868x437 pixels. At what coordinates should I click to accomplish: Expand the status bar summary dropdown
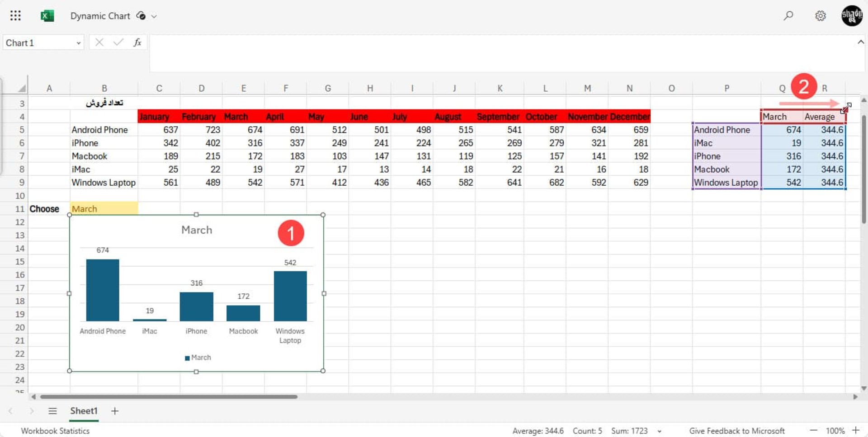pyautogui.click(x=660, y=431)
